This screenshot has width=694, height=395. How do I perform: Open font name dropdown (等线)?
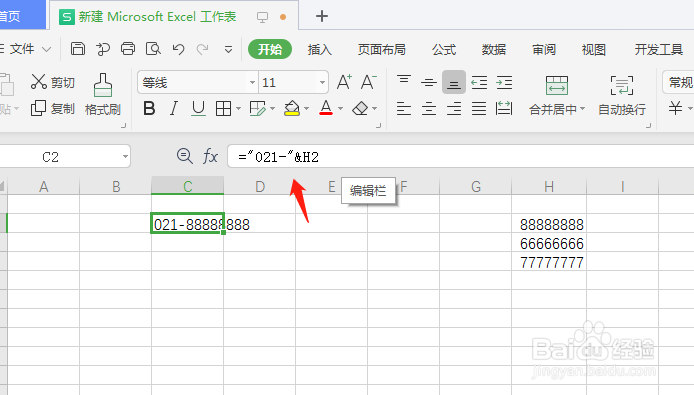pyautogui.click(x=252, y=82)
